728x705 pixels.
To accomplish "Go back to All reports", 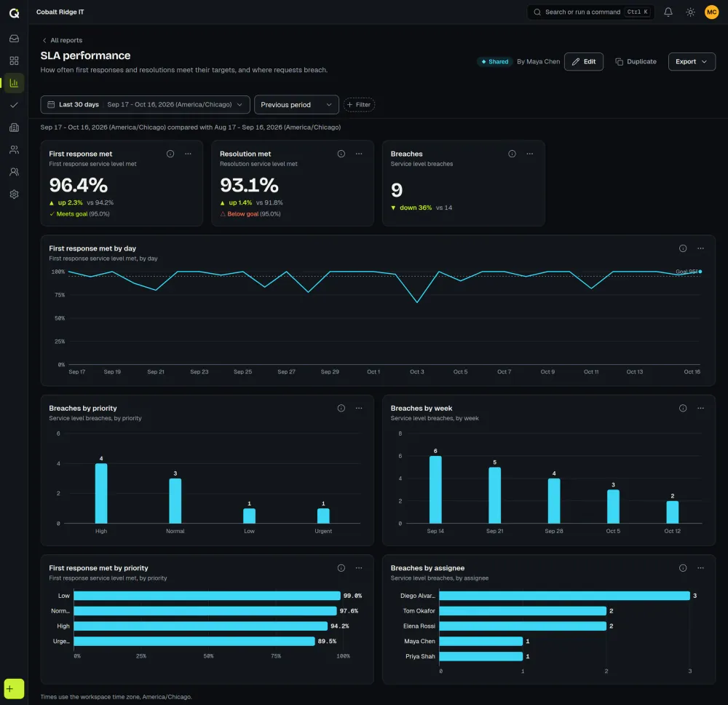I will tap(62, 40).
